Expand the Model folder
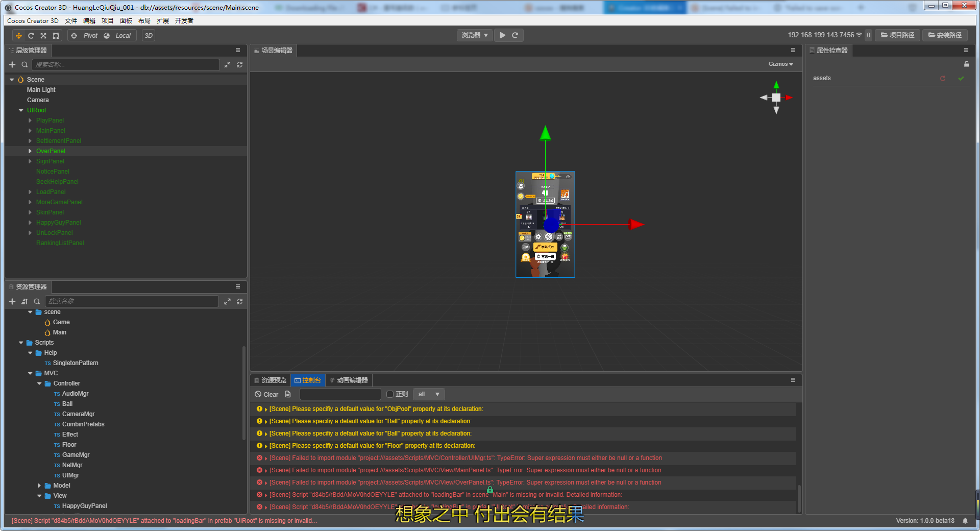The height and width of the screenshot is (531, 980). coord(39,486)
